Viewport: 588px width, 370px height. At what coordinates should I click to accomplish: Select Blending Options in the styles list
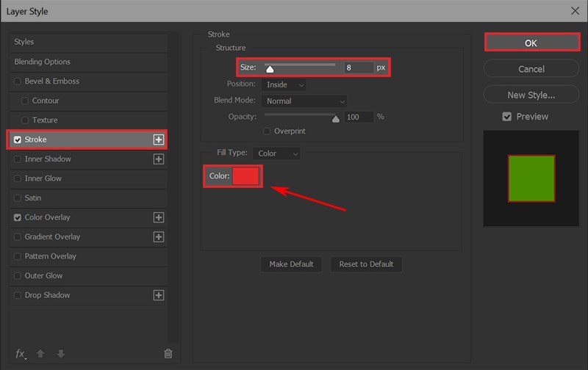pos(43,62)
